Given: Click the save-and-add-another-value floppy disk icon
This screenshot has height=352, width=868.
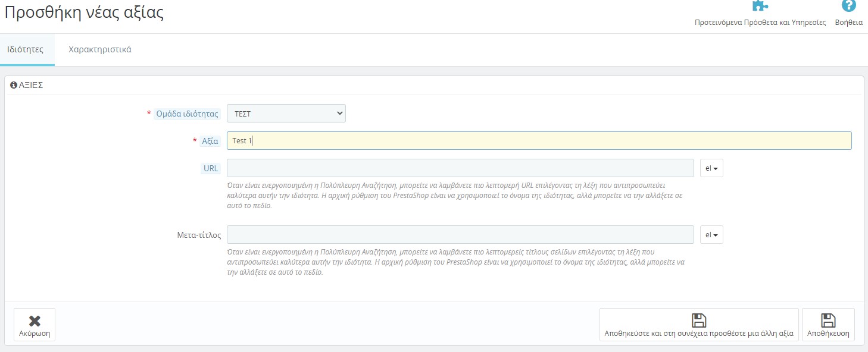Looking at the screenshot, I should tap(698, 320).
